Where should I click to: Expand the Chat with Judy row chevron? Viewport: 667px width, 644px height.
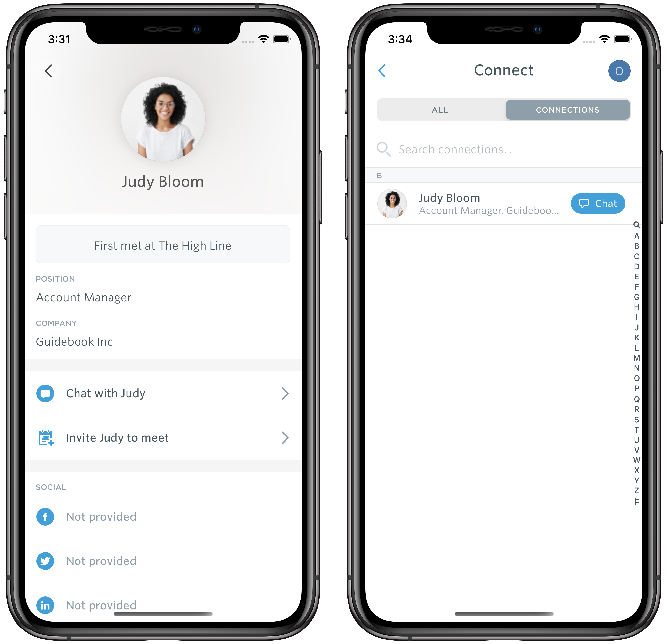click(285, 393)
